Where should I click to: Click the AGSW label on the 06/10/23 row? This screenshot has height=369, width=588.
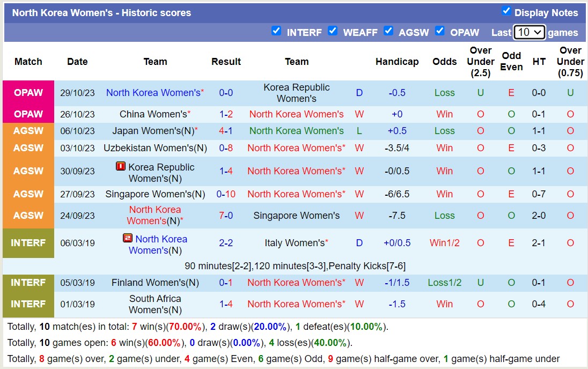(28, 131)
